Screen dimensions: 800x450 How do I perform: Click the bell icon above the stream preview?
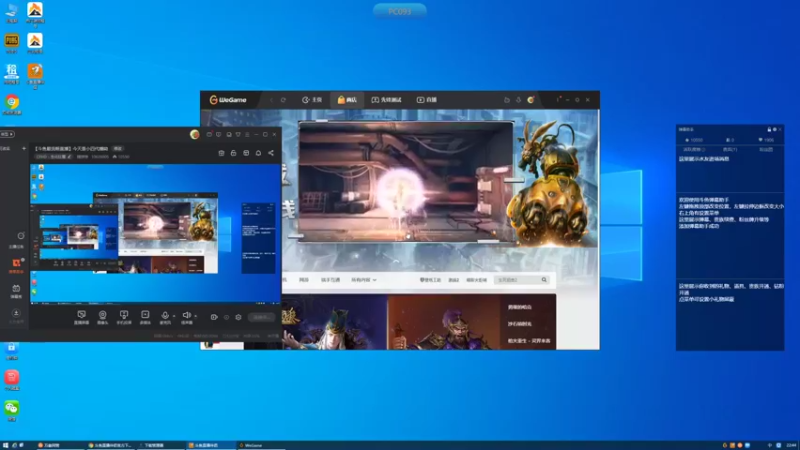(x=258, y=153)
